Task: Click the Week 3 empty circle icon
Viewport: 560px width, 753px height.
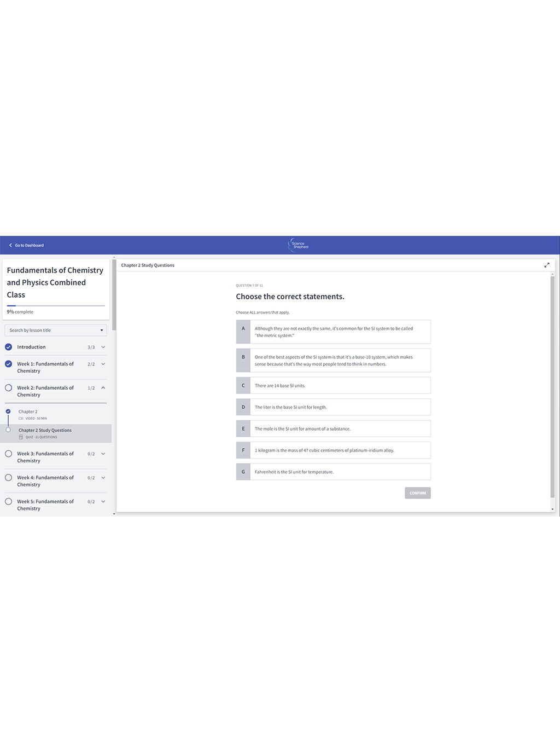Action: tap(9, 454)
